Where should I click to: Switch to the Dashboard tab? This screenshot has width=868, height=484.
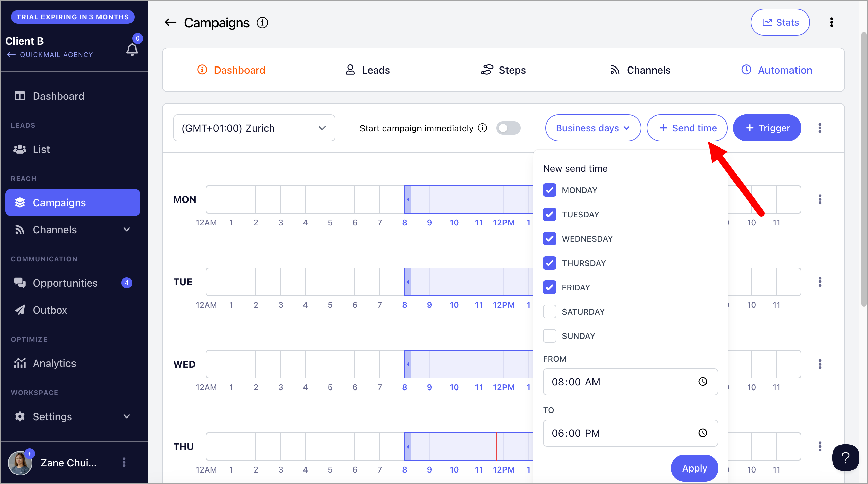point(231,70)
